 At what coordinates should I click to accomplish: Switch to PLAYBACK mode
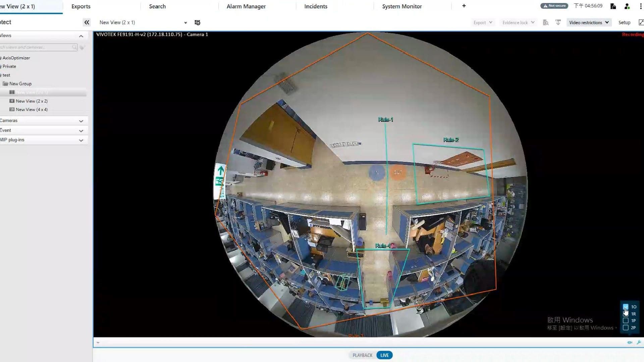(362, 355)
